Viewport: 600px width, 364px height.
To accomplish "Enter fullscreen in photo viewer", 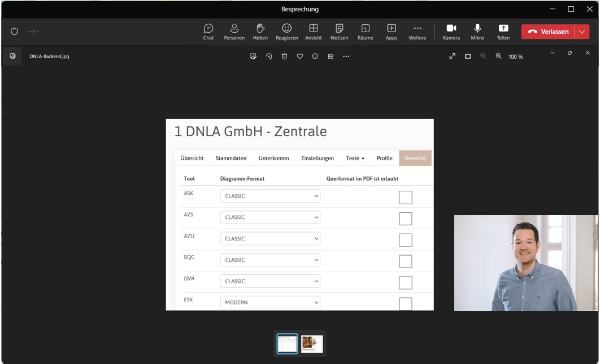I will coord(453,56).
